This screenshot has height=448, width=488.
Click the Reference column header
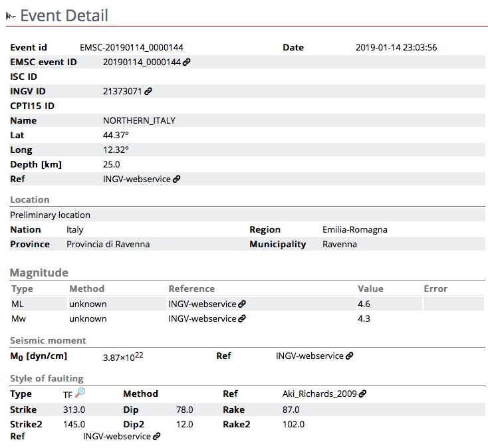point(191,288)
